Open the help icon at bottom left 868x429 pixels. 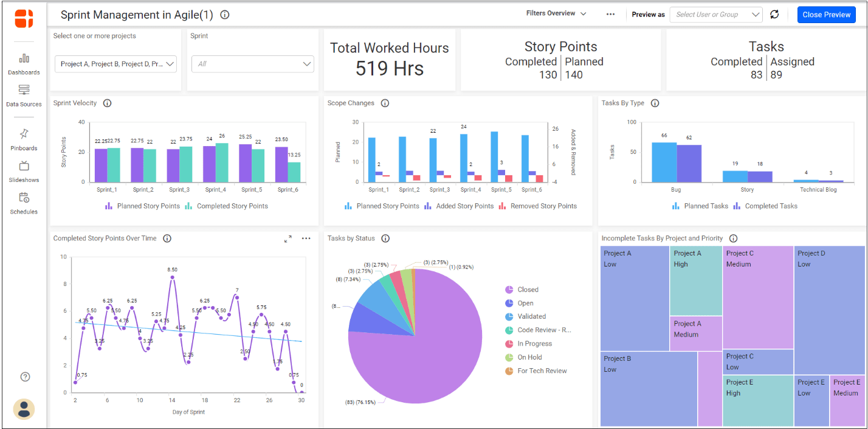click(x=24, y=377)
